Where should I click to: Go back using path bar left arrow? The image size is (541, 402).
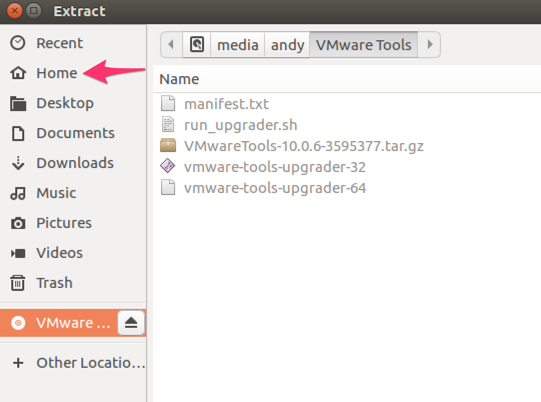171,45
